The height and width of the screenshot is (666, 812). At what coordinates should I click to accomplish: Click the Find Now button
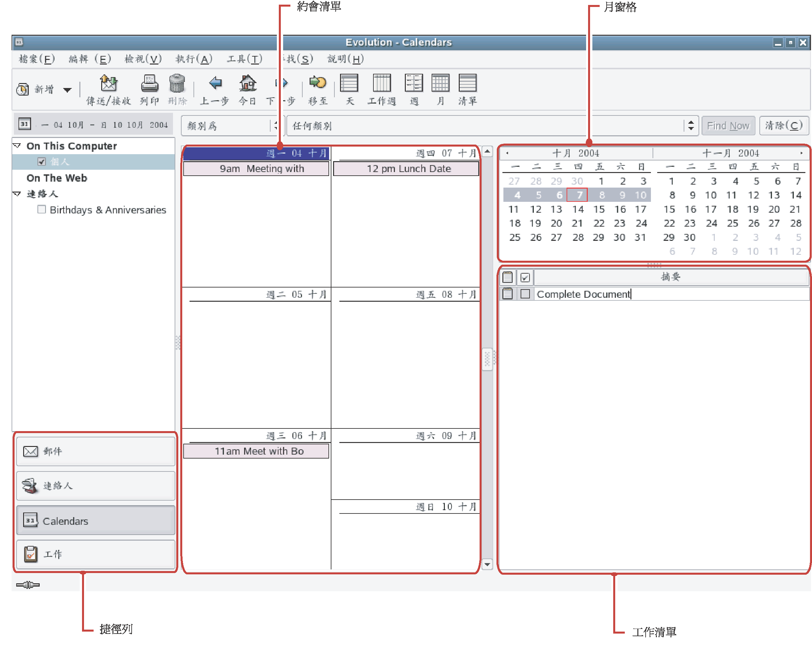pos(728,125)
